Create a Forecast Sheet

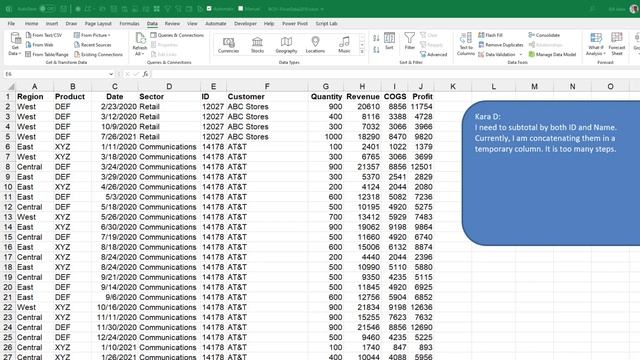tap(617, 44)
